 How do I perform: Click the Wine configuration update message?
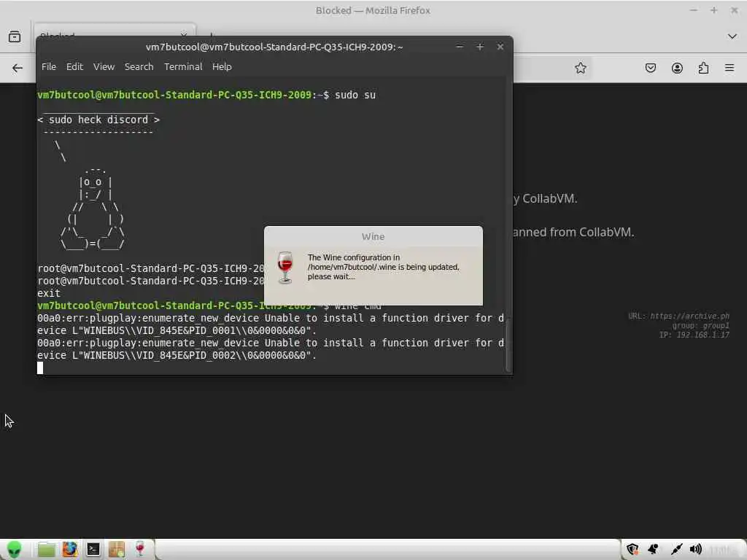pyautogui.click(x=384, y=267)
